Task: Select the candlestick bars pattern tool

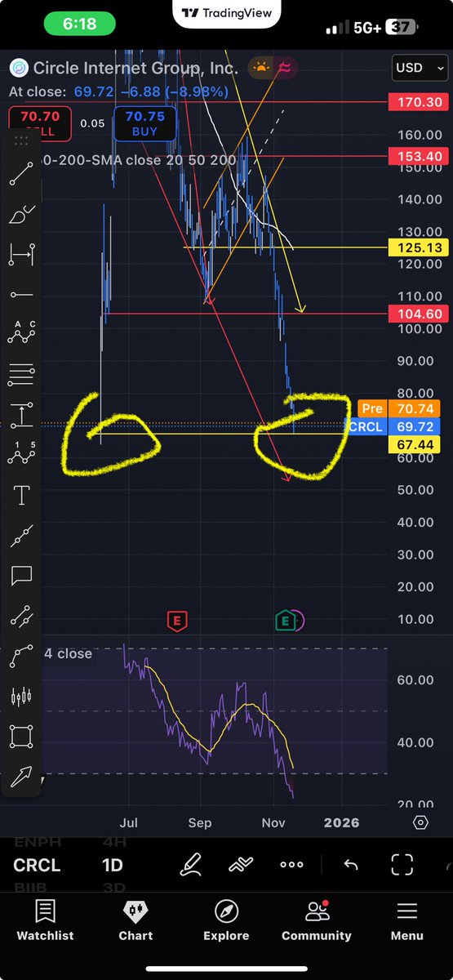Action: (21, 697)
